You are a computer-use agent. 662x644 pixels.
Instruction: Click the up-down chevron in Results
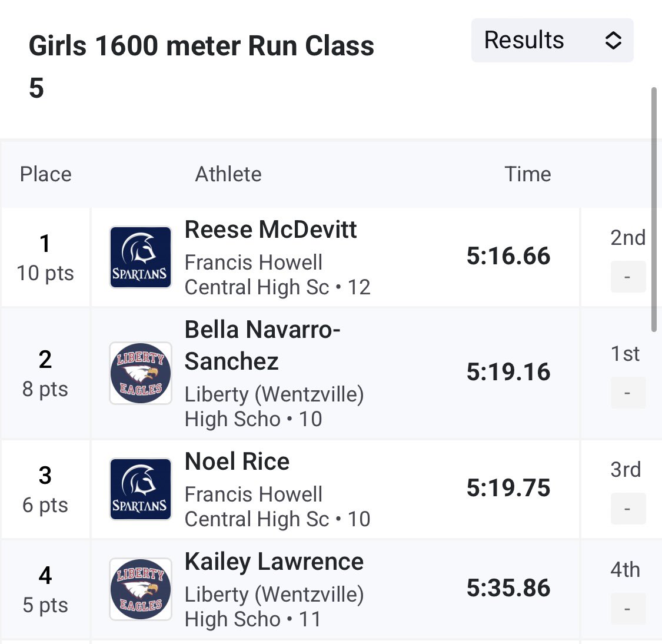(x=613, y=41)
